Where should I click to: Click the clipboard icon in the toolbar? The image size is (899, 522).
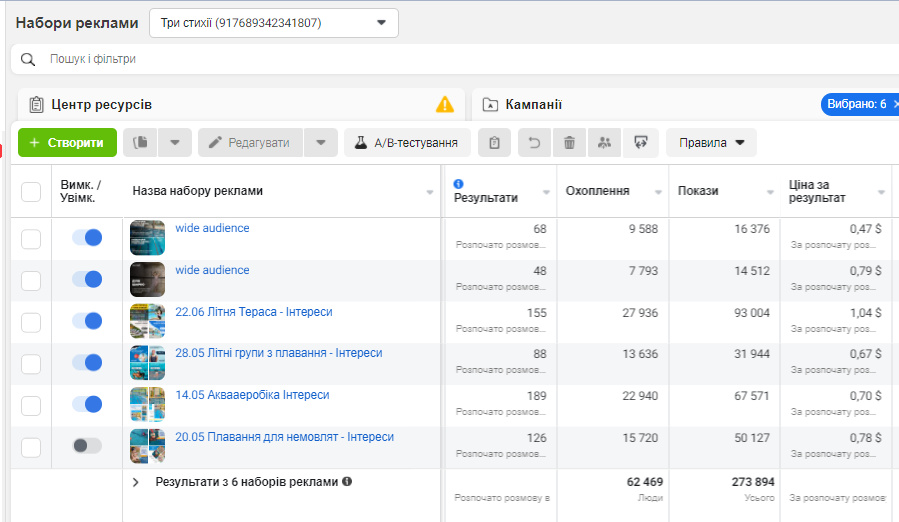[x=494, y=143]
